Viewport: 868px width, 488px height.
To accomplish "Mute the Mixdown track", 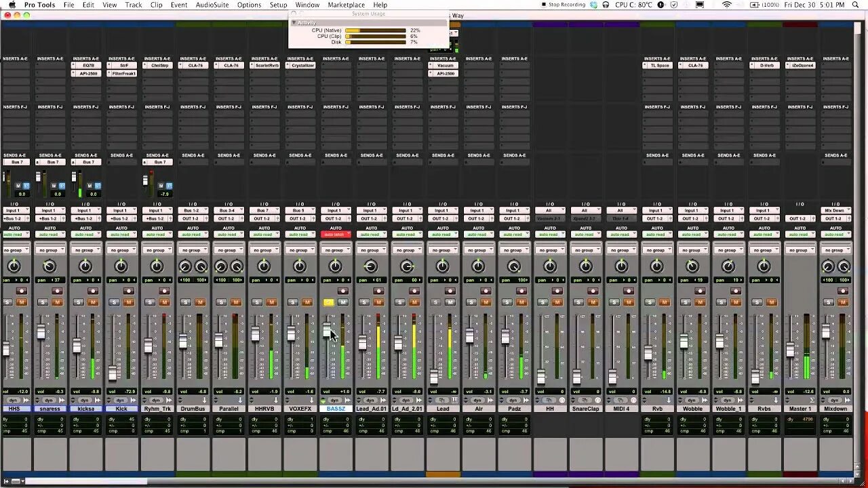I will (x=843, y=302).
